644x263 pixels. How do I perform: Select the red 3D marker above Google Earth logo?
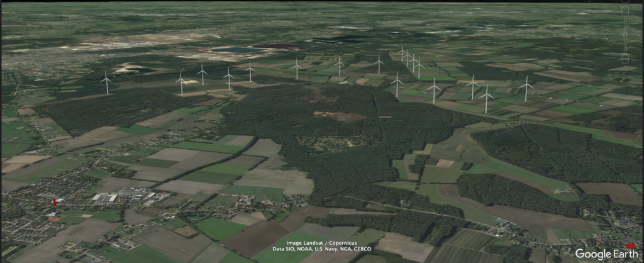click(x=630, y=244)
